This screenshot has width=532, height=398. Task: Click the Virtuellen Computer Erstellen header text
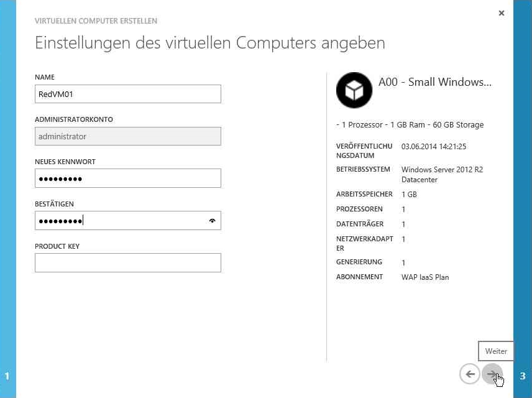(96, 21)
